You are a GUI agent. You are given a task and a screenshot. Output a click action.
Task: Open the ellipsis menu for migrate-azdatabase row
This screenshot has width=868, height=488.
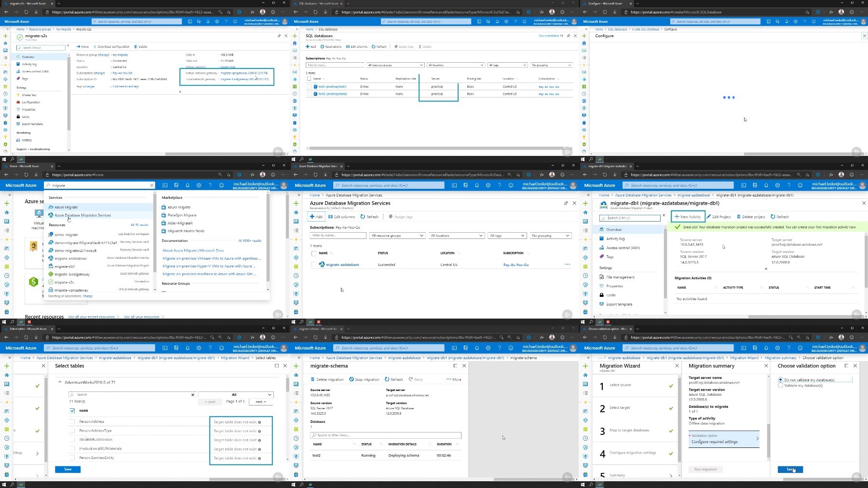pyautogui.click(x=567, y=265)
